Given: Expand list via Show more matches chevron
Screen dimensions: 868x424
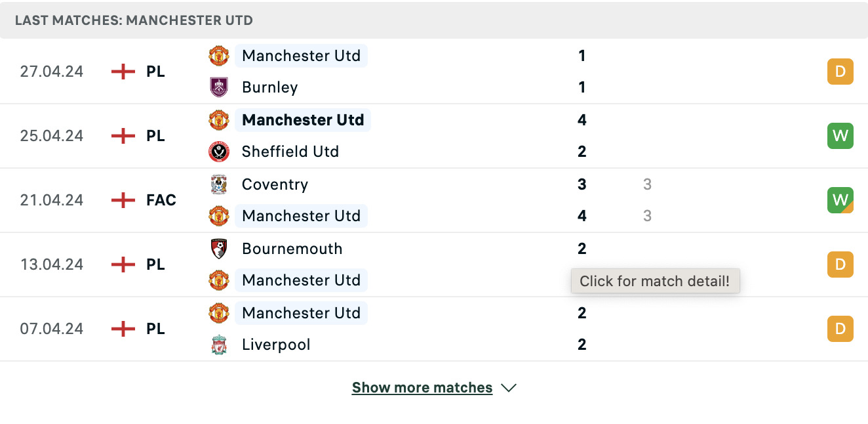Looking at the screenshot, I should tap(509, 388).
